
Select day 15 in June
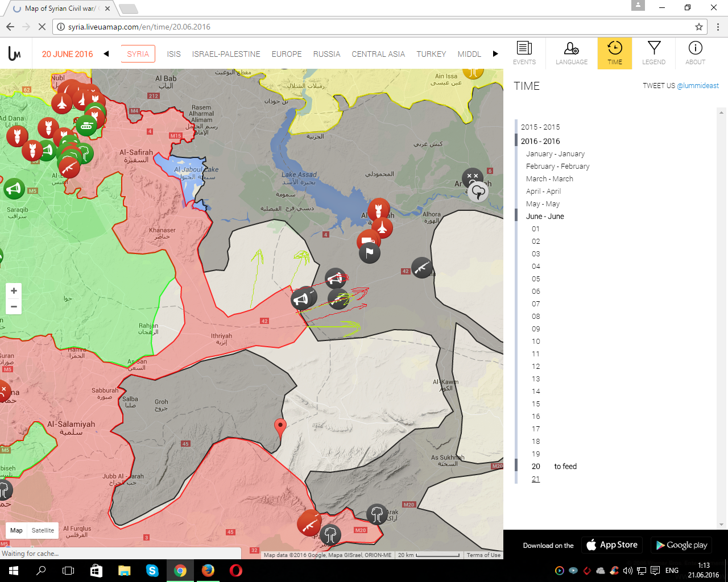pyautogui.click(x=536, y=404)
